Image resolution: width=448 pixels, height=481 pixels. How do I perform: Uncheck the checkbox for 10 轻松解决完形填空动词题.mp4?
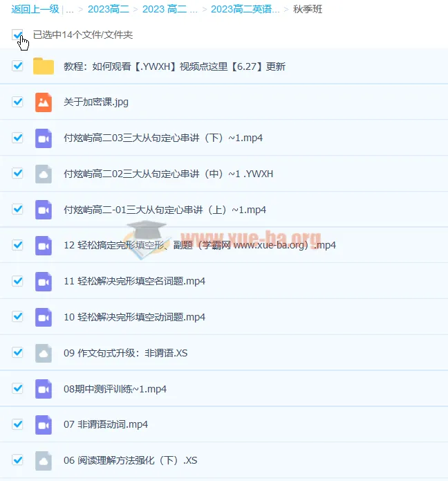click(18, 317)
